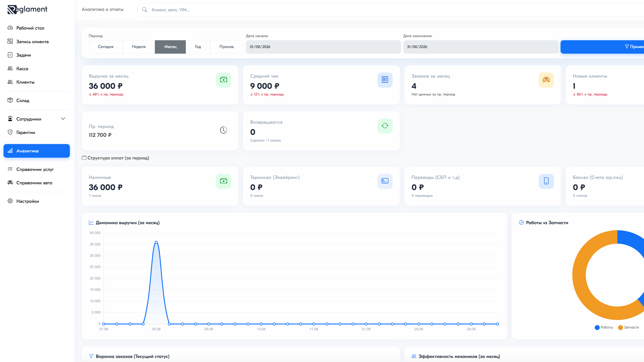
Task: Click the phone icon in Переводы card
Action: 546,181
